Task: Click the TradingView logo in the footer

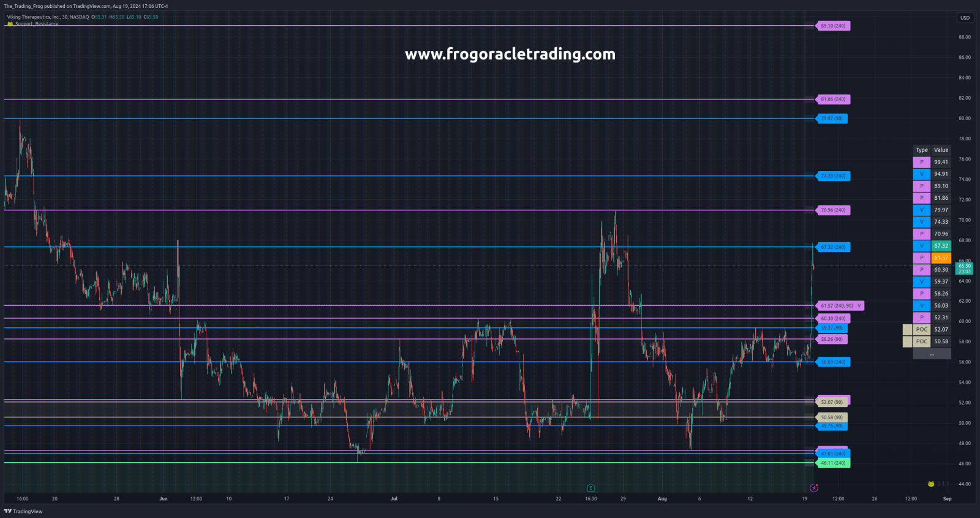Action: coord(23,511)
